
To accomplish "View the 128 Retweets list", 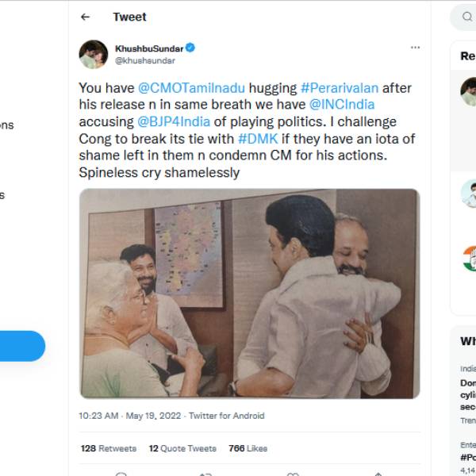I will coord(109,448).
